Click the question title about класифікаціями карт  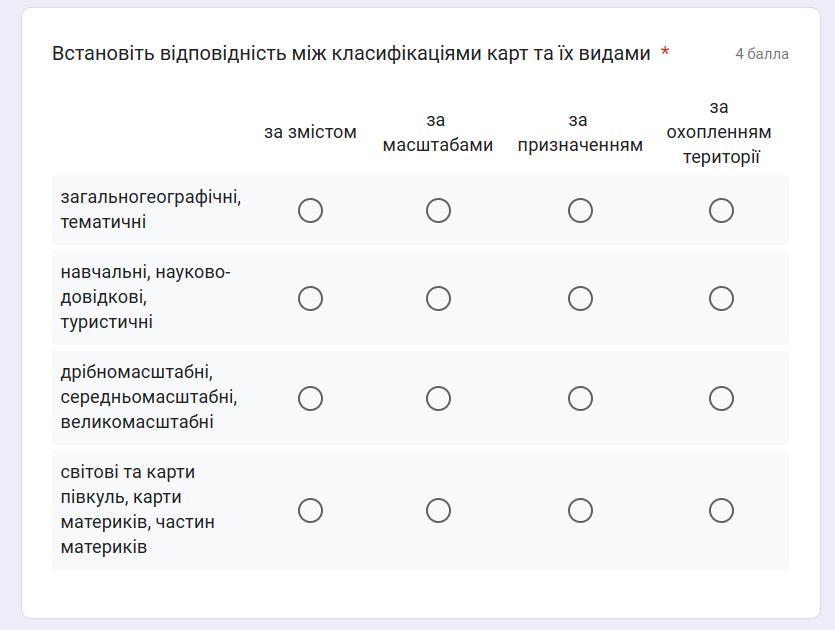[351, 54]
